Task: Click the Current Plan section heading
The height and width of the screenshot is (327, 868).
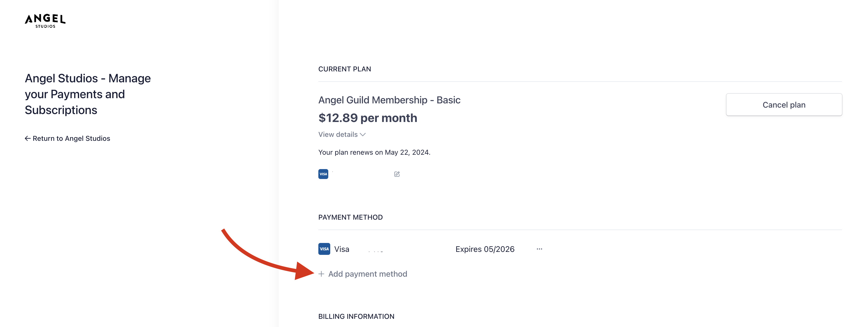Action: 344,69
